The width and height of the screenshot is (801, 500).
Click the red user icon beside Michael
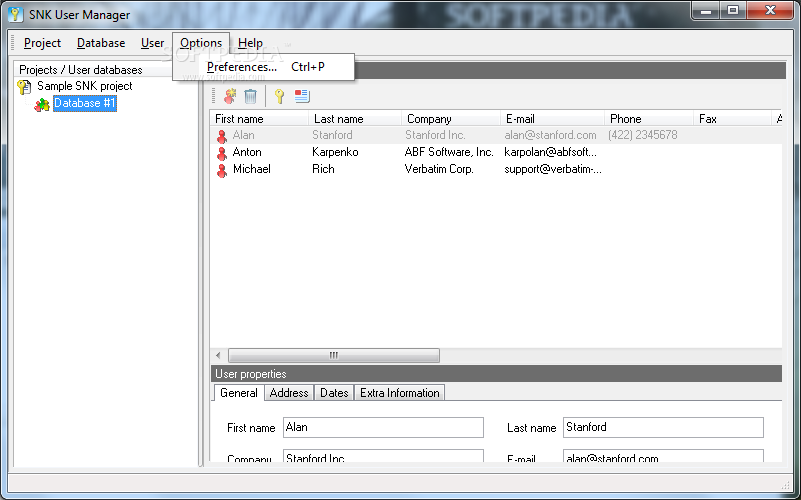pyautogui.click(x=222, y=170)
